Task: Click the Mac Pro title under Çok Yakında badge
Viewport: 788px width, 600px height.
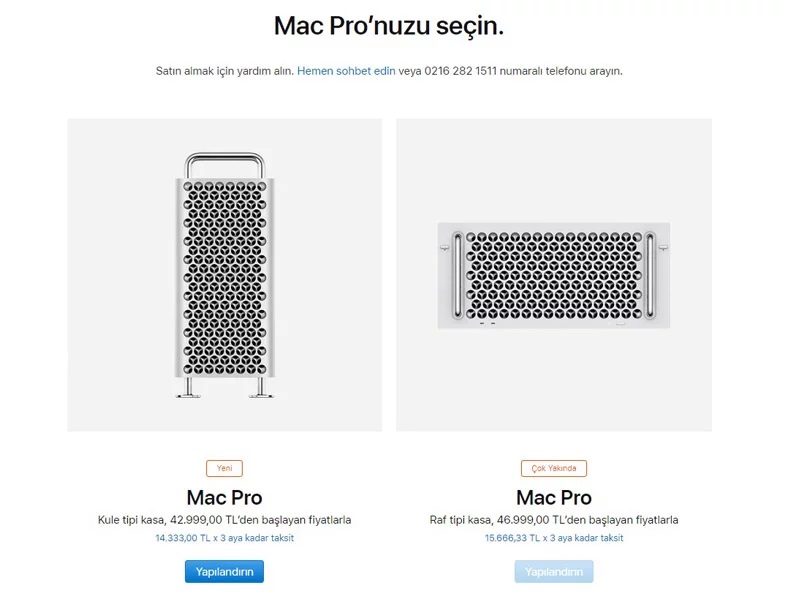Action: click(554, 497)
